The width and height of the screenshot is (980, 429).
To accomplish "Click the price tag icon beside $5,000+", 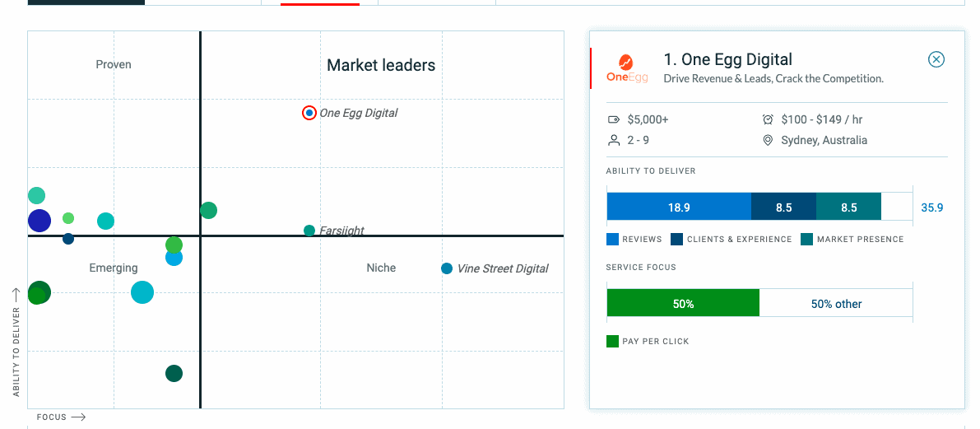I will click(x=614, y=119).
